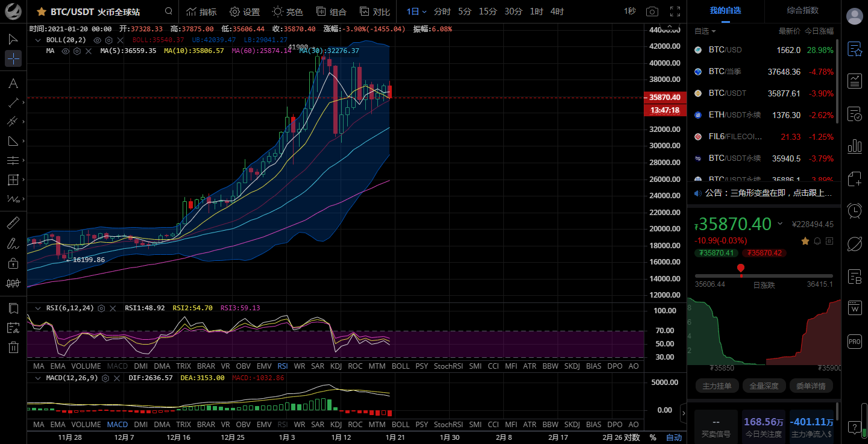Expand the trend line tool submenu arrow

coord(24,103)
